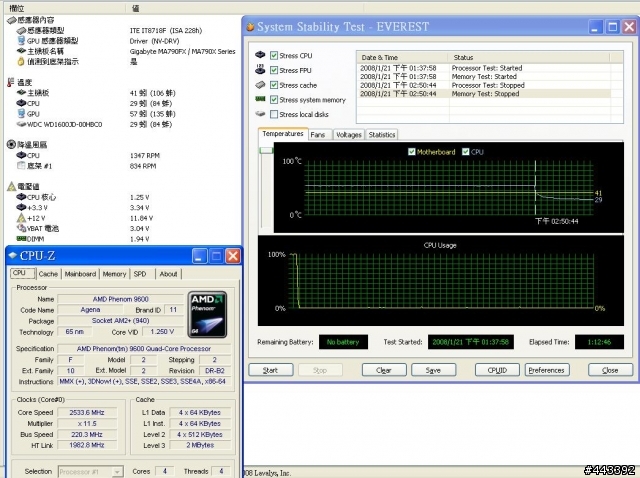Click the Save button
The width and height of the screenshot is (640, 478).
coord(433,370)
